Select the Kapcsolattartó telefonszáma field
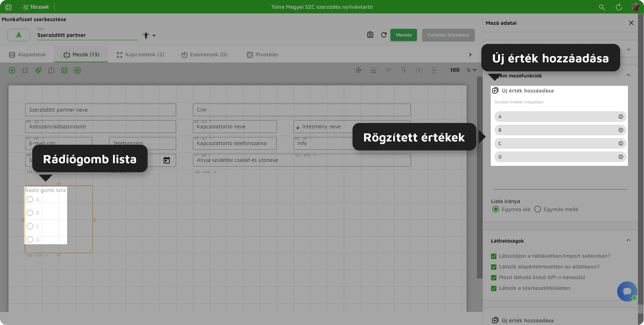This screenshot has width=644, height=325. pos(235,143)
